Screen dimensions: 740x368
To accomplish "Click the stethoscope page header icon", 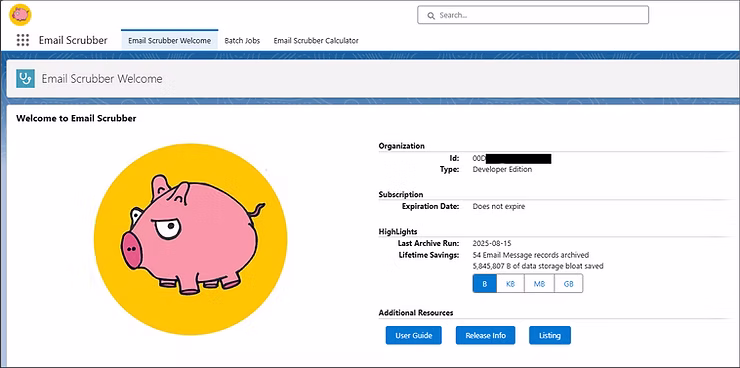I will point(25,79).
